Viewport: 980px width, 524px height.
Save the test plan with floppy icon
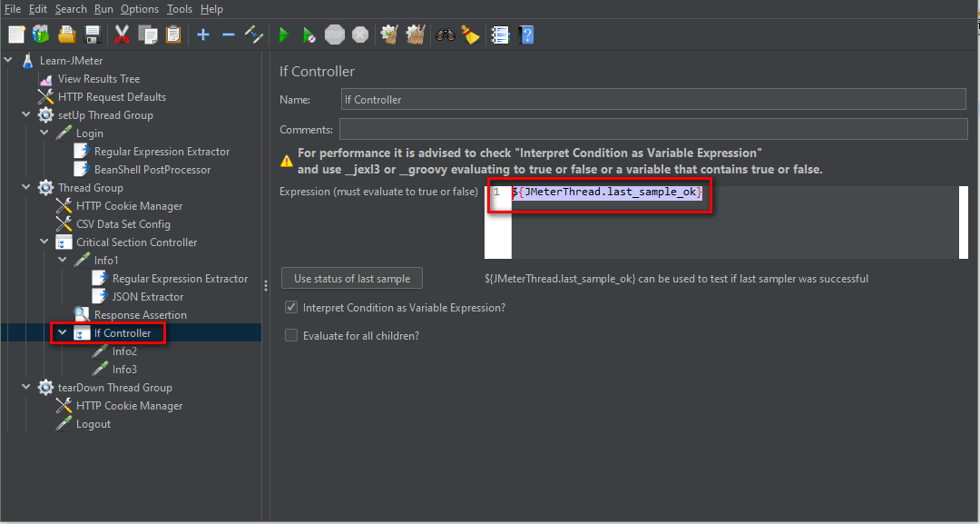[93, 35]
